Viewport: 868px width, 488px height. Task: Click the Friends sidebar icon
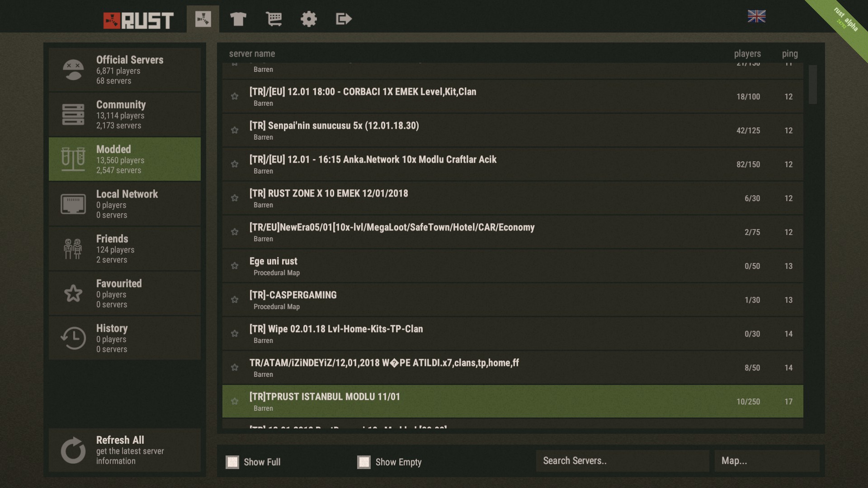point(73,247)
